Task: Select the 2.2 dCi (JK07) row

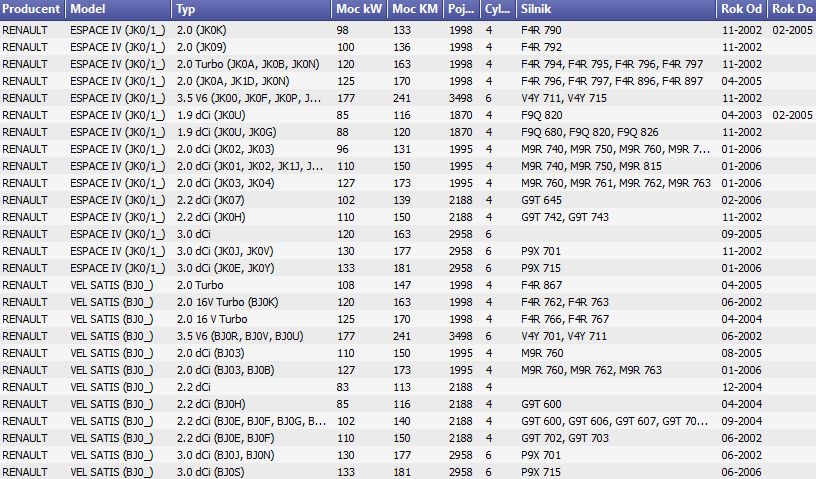Action: click(408, 200)
